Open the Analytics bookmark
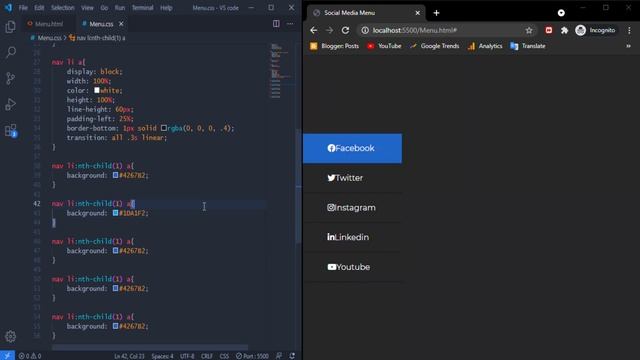This screenshot has width=640, height=360. point(485,46)
